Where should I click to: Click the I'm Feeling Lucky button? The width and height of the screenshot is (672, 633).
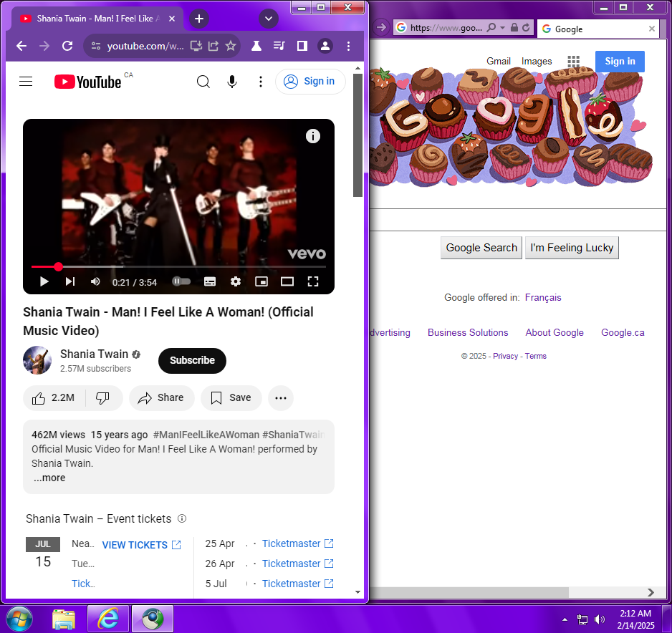click(x=572, y=248)
